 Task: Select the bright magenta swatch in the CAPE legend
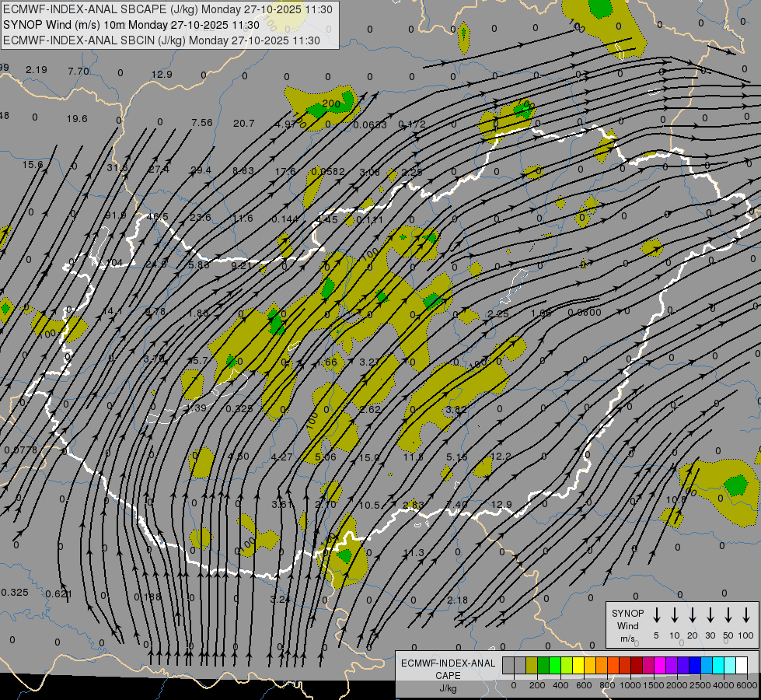(660, 665)
